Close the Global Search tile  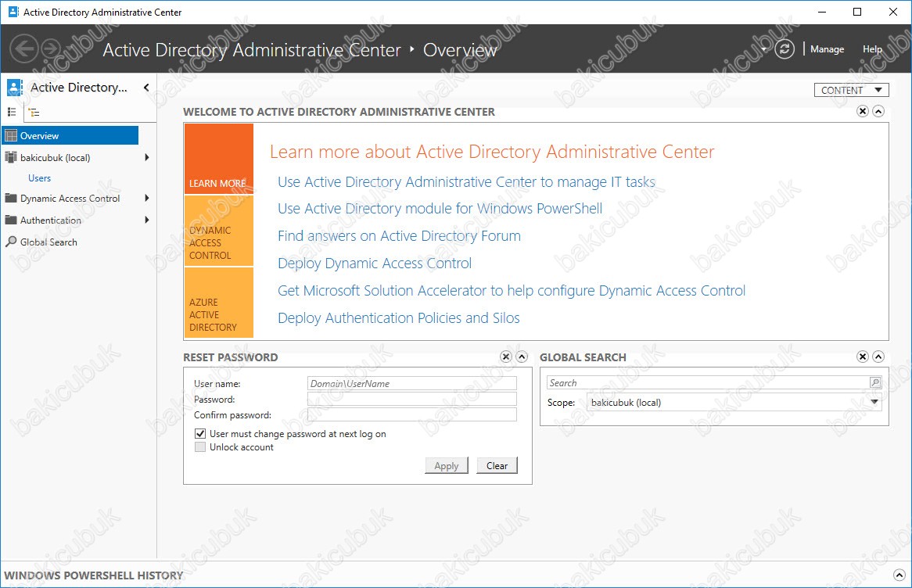863,357
